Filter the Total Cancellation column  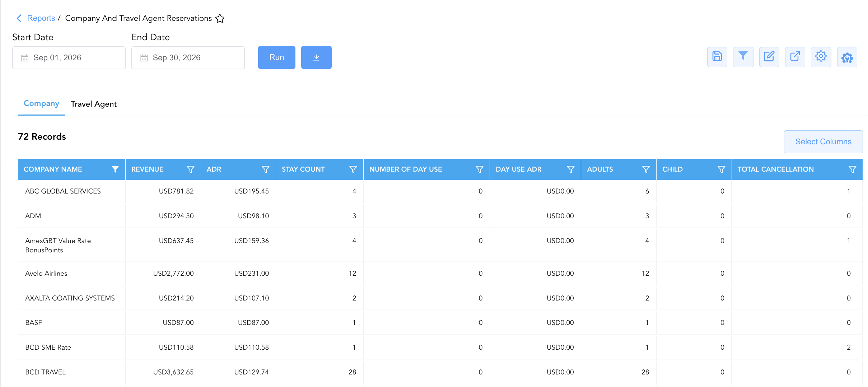pos(852,169)
